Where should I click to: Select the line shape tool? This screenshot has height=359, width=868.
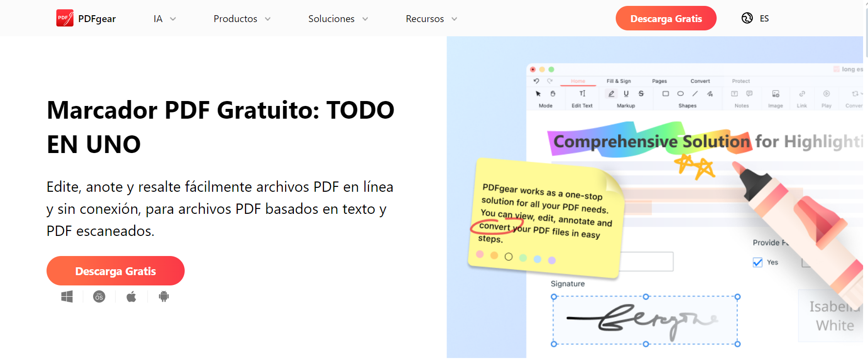coord(695,94)
